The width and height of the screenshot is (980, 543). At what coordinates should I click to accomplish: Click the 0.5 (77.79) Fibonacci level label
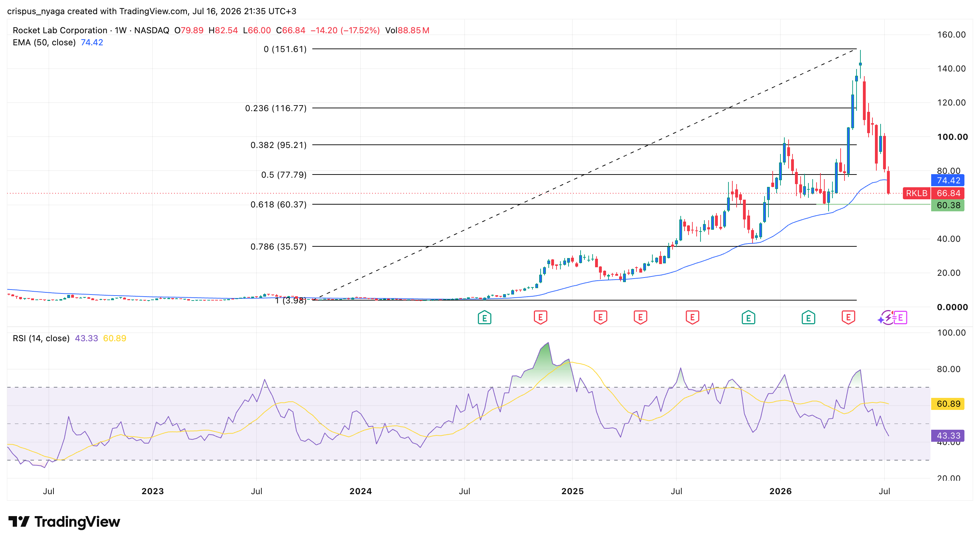point(284,175)
